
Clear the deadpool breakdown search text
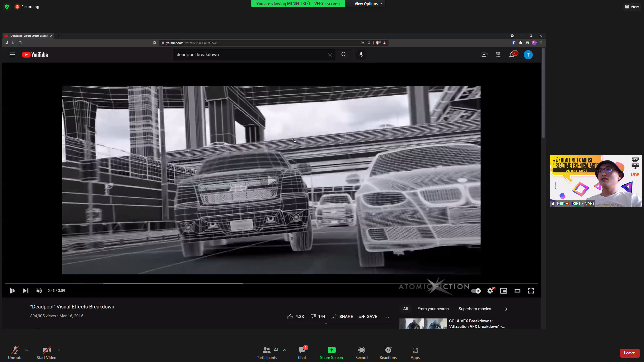[x=330, y=55]
